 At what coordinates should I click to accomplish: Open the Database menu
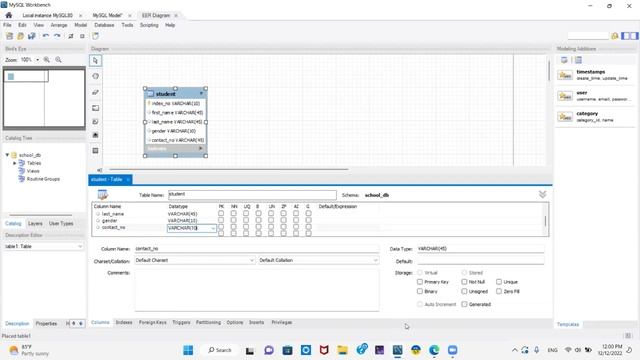click(x=104, y=25)
